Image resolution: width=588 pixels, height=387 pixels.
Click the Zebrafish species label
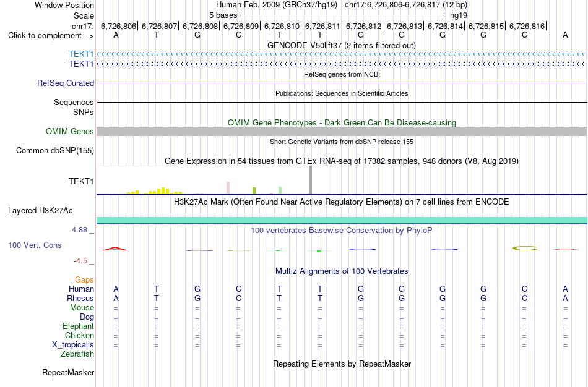pyautogui.click(x=77, y=354)
